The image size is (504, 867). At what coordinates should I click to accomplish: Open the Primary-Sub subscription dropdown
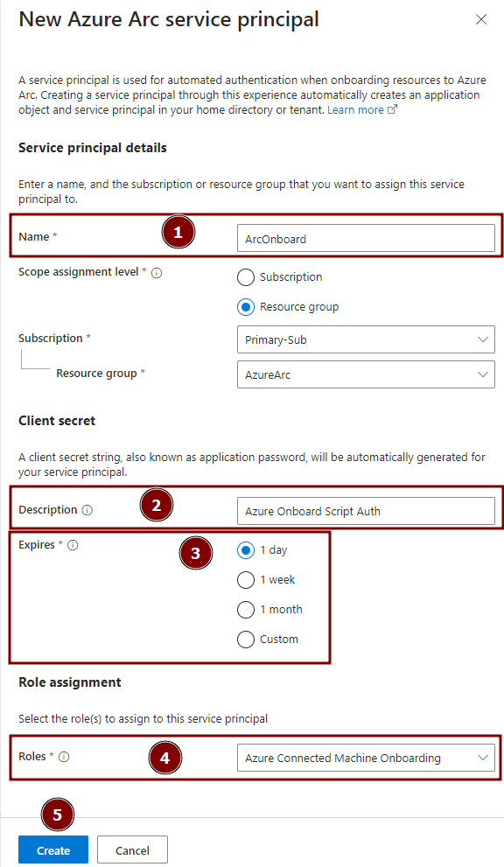[366, 339]
